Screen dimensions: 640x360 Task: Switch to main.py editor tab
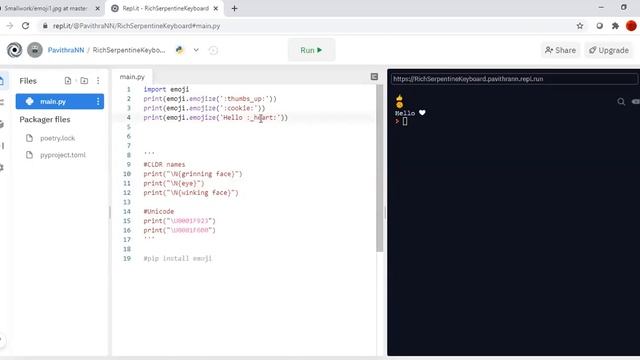click(x=132, y=77)
